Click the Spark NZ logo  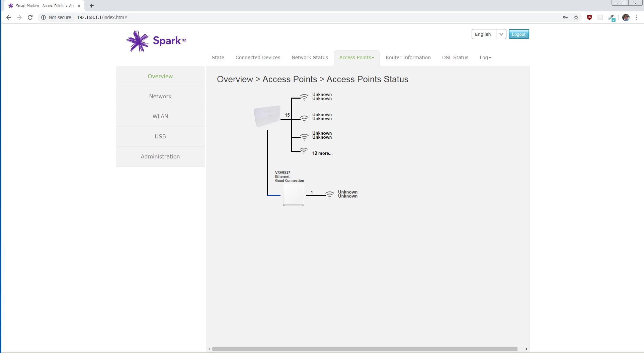(156, 41)
